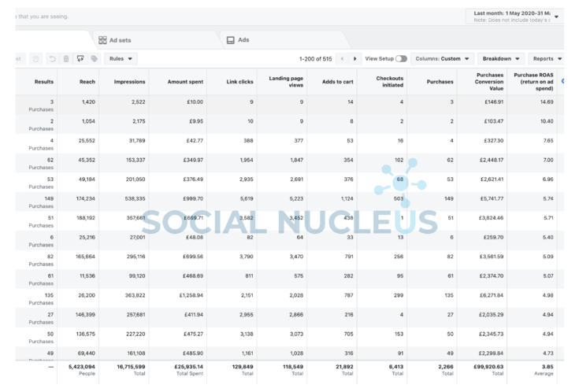Open the Reports dropdown menu
Image resolution: width=579 pixels, height=392 pixels.
(547, 59)
